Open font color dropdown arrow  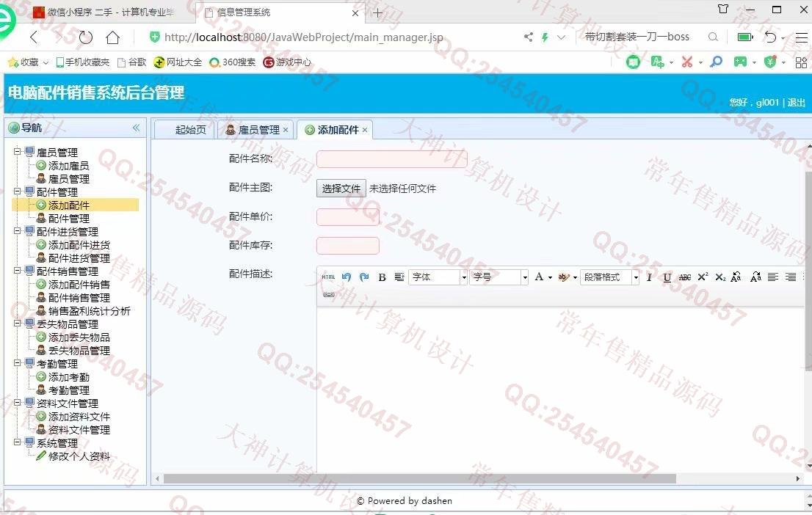point(550,277)
